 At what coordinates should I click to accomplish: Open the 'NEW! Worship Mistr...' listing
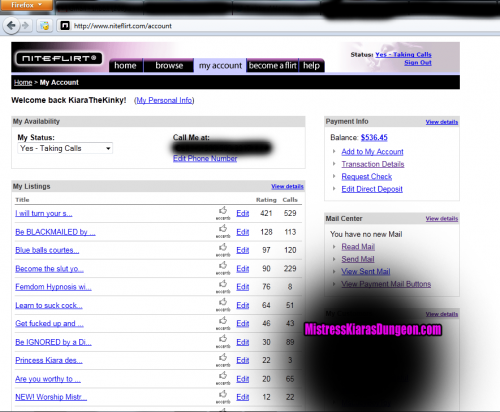tap(51, 397)
